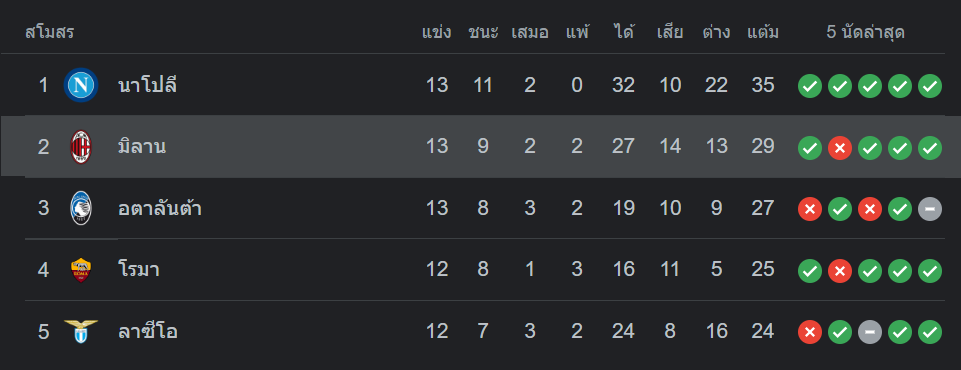Click the AC Milan club crest

[81, 147]
